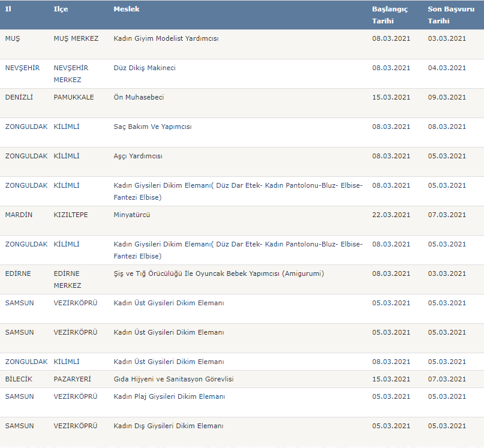
Task: Select the Ön Muhasebeci job link
Action: coord(139,97)
